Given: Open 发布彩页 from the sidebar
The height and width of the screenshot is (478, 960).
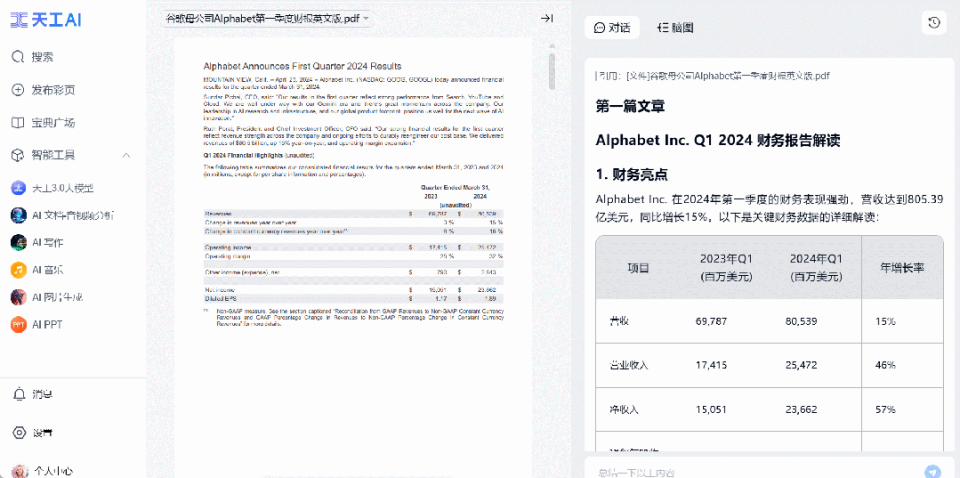Looking at the screenshot, I should pyautogui.click(x=43, y=90).
